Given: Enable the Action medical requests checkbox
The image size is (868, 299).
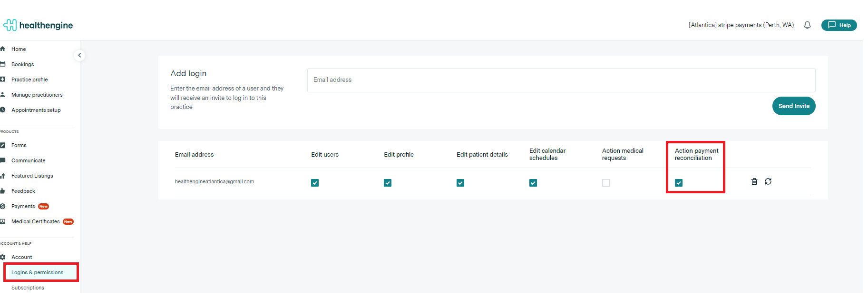Looking at the screenshot, I should [x=606, y=183].
